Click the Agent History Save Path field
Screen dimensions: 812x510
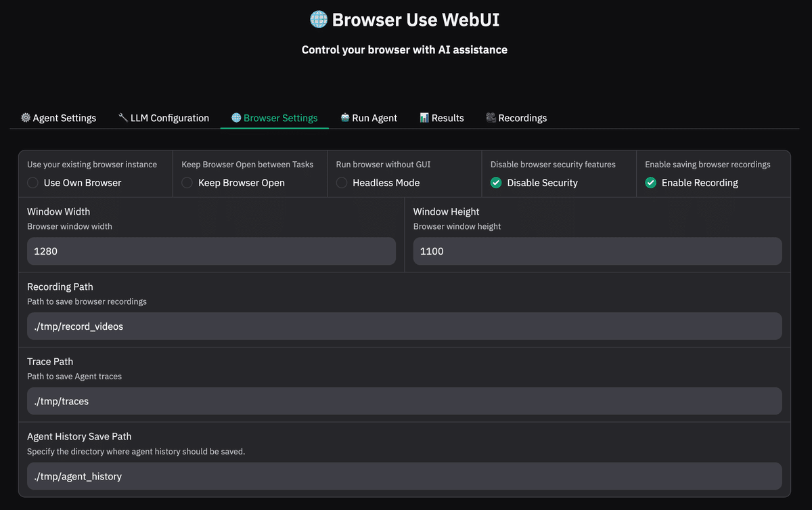point(405,476)
